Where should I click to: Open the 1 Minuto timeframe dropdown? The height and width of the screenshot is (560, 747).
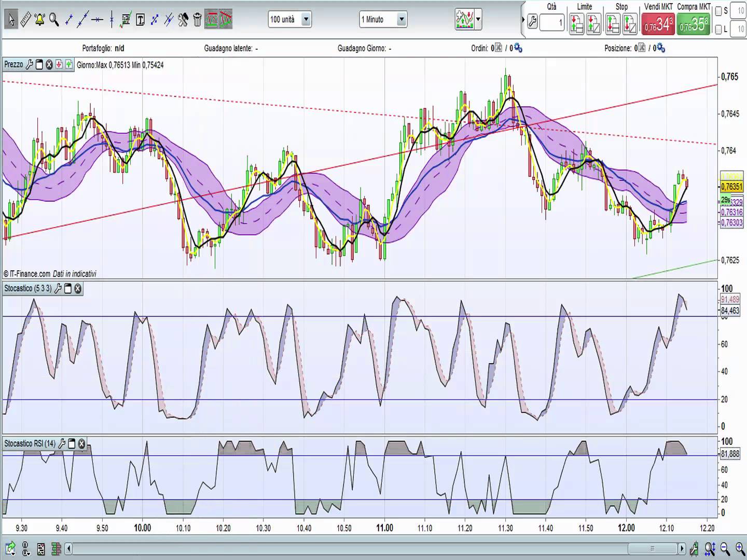tap(383, 20)
